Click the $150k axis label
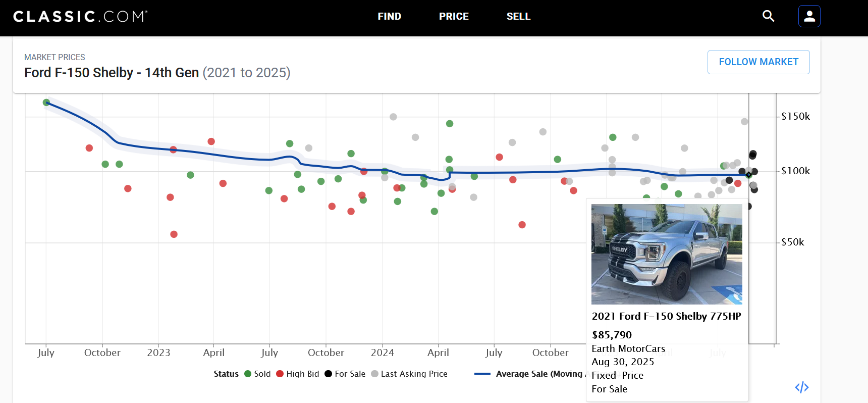 point(795,117)
